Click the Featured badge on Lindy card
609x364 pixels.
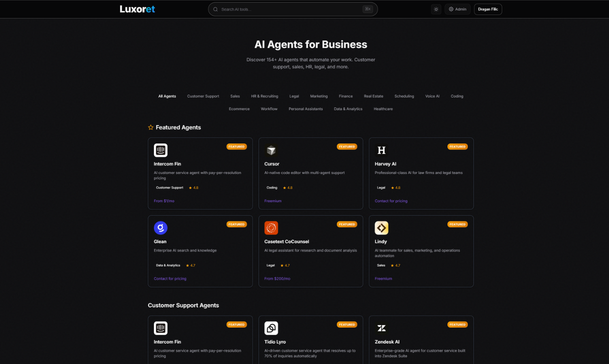click(457, 224)
